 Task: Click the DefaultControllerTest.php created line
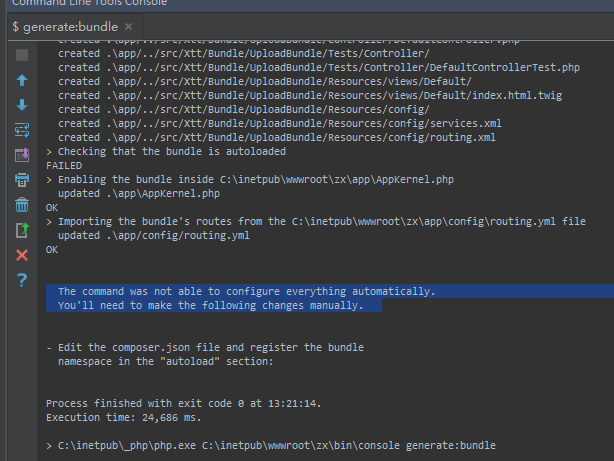319,67
